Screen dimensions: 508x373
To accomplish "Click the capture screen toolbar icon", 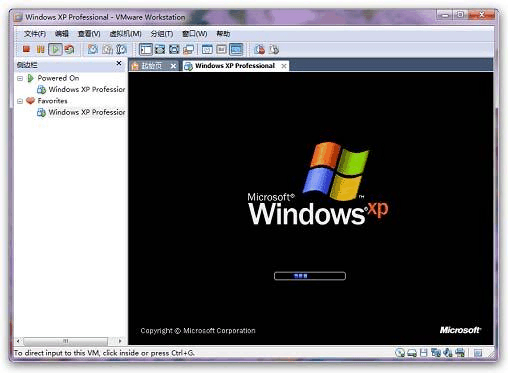I will (260, 49).
